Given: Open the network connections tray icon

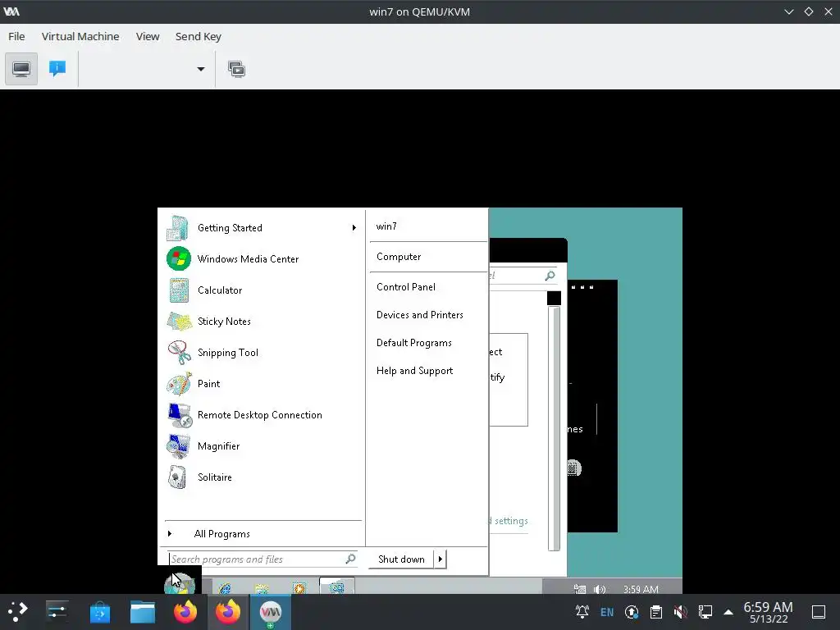Looking at the screenshot, I should pyautogui.click(x=705, y=612).
